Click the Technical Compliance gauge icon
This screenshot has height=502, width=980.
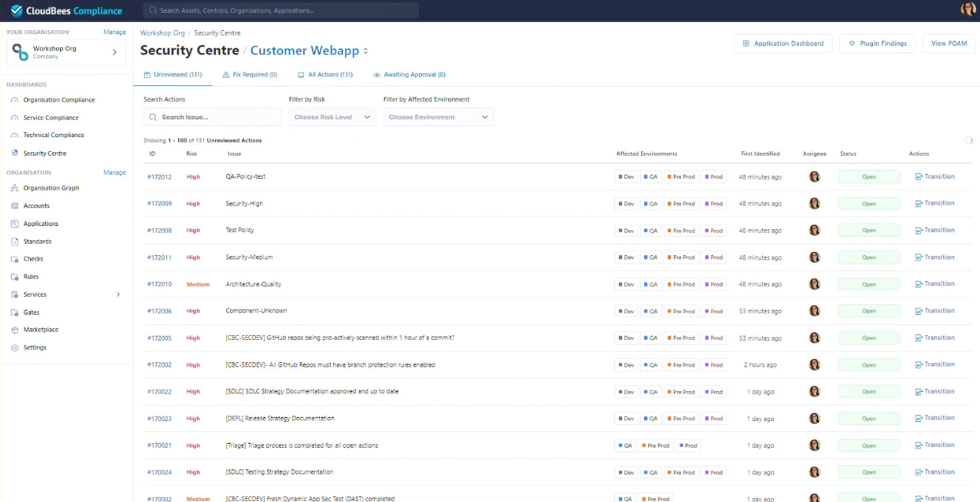(x=15, y=135)
